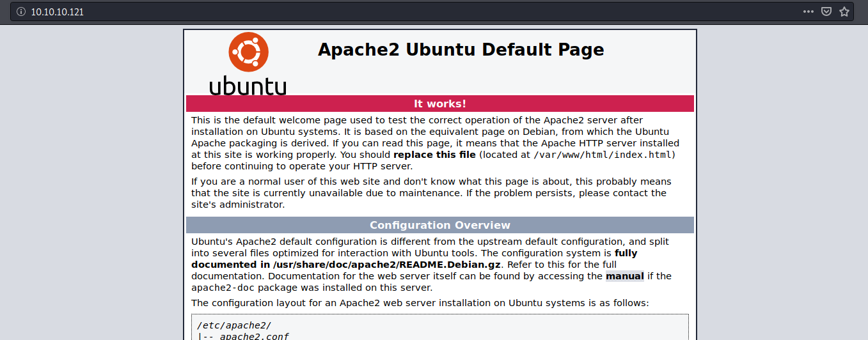Click the red It works! banner
The image size is (868, 340).
pyautogui.click(x=440, y=104)
